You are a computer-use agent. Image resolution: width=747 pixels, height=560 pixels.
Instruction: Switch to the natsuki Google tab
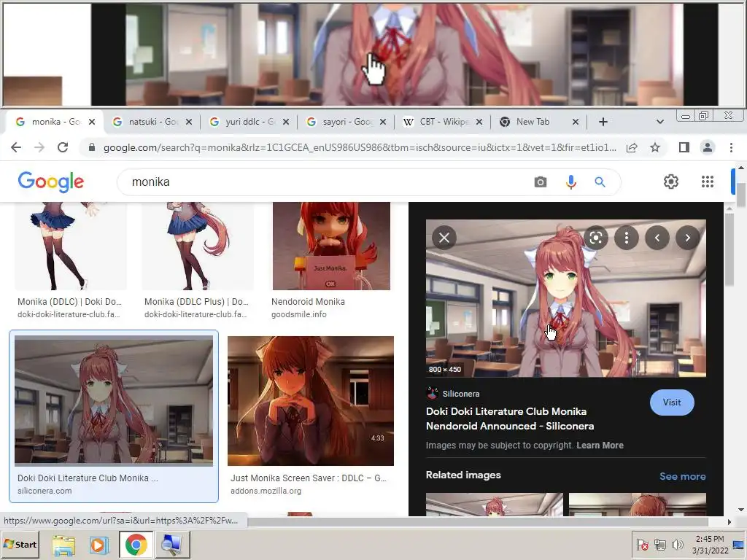pos(152,122)
